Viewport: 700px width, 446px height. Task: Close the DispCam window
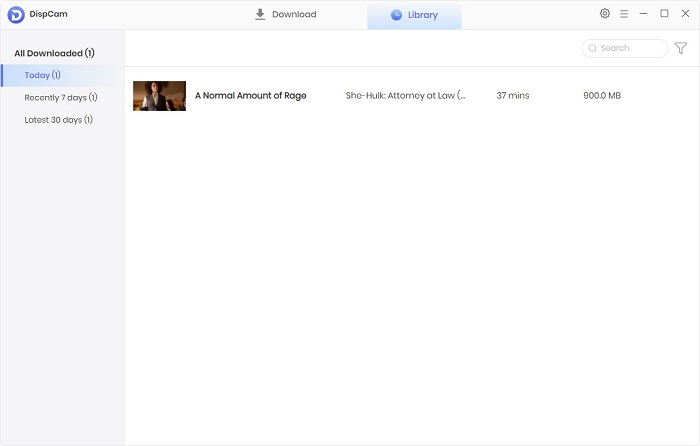pos(683,14)
